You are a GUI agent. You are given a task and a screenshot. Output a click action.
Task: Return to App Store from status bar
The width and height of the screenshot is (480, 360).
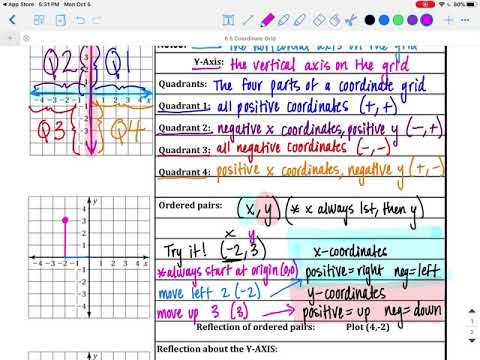click(18, 4)
